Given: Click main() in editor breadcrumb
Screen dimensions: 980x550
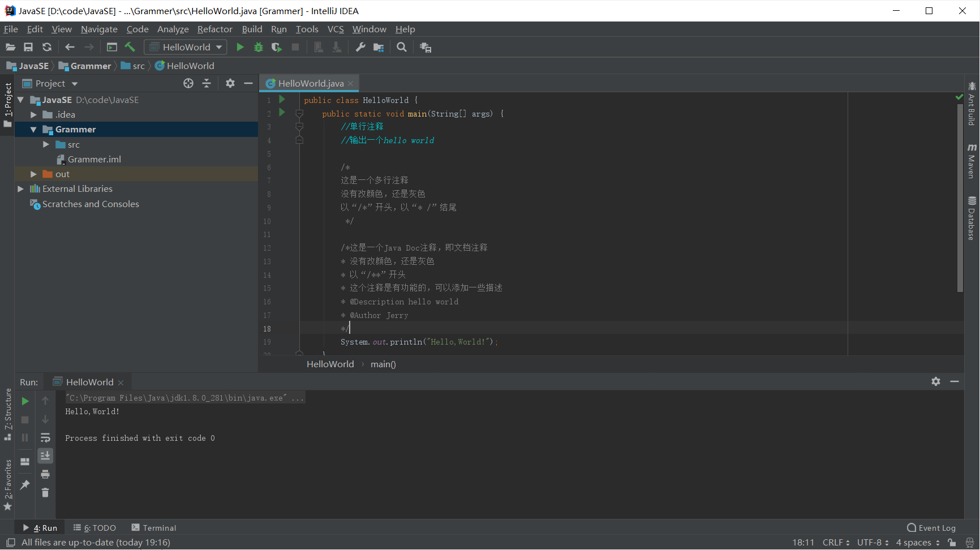Looking at the screenshot, I should click(x=383, y=364).
